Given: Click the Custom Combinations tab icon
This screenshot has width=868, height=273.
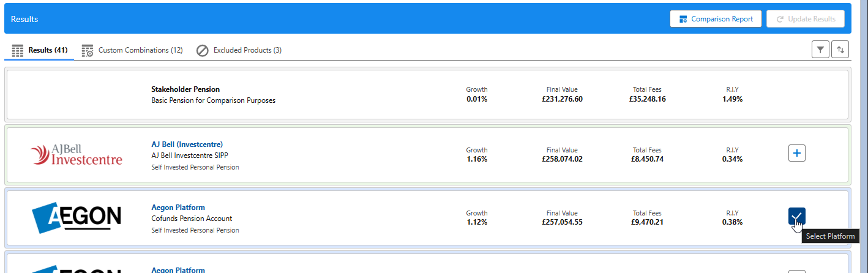Looking at the screenshot, I should click(88, 50).
